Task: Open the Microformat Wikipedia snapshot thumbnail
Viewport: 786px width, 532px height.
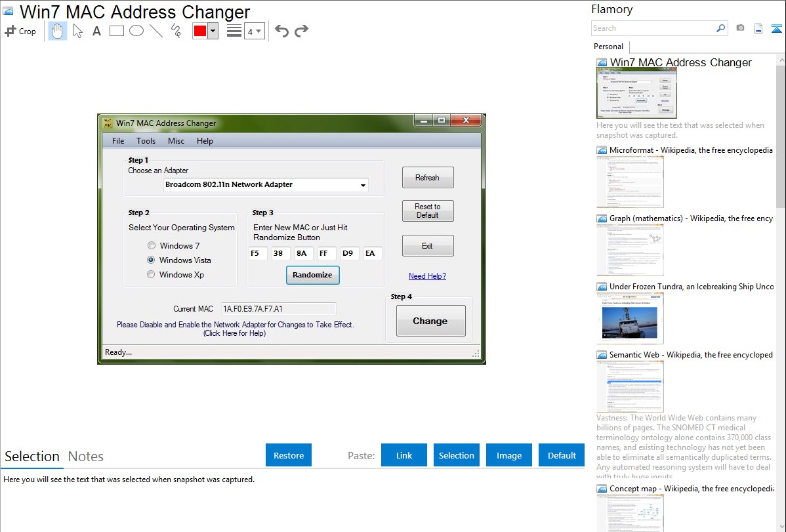Action: point(630,182)
